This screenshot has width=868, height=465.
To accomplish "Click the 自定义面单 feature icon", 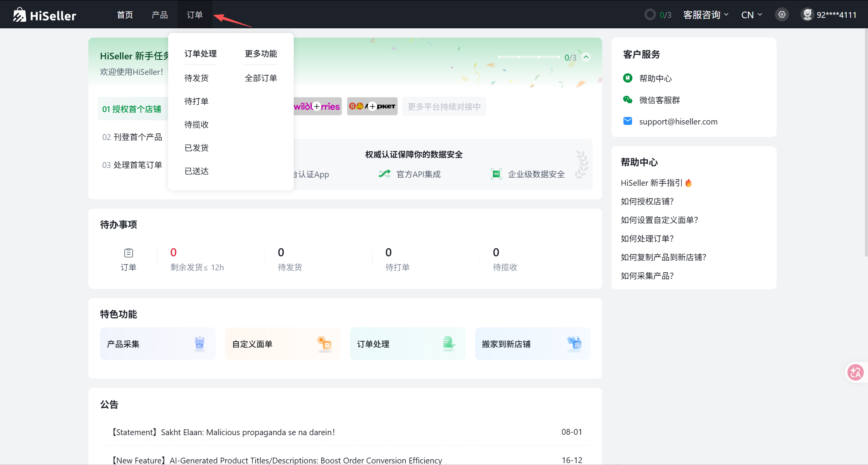I will pos(324,344).
